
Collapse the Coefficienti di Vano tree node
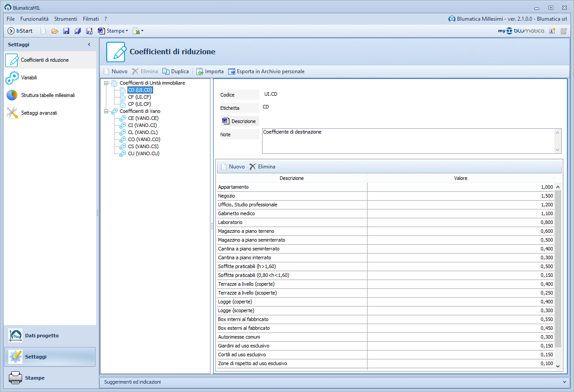coord(106,111)
